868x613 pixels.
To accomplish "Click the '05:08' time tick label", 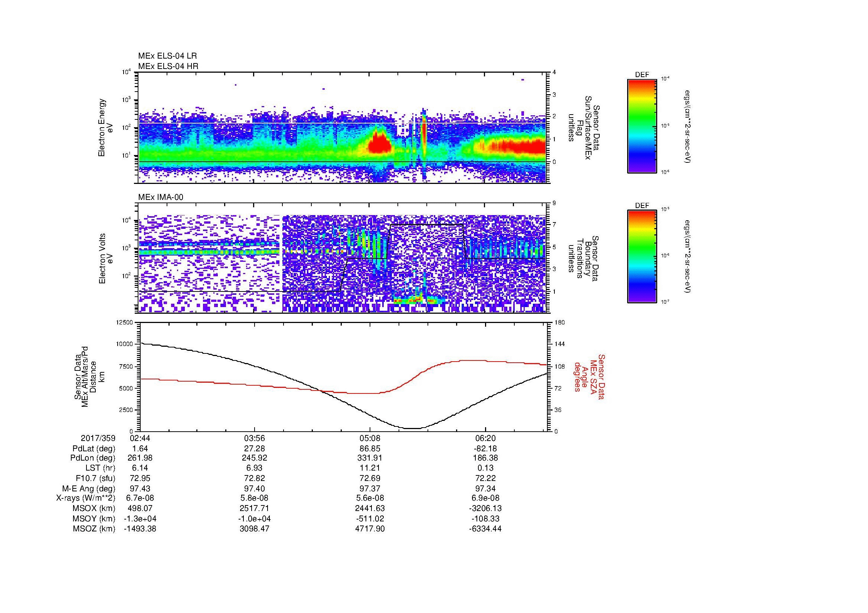I will (x=370, y=438).
